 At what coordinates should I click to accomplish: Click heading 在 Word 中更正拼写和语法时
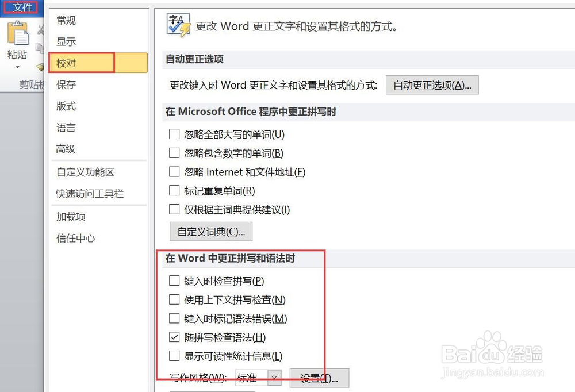230,258
